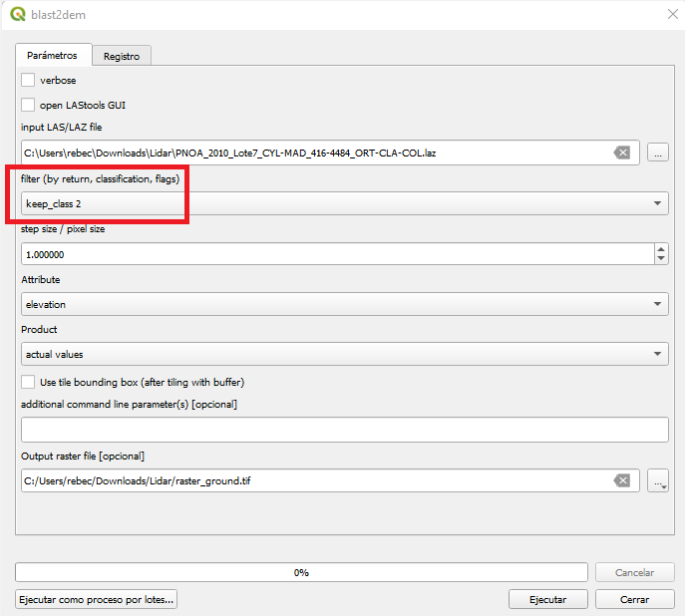This screenshot has width=685, height=616.
Task: Expand the Attribute elevation dropdown
Action: [x=344, y=304]
